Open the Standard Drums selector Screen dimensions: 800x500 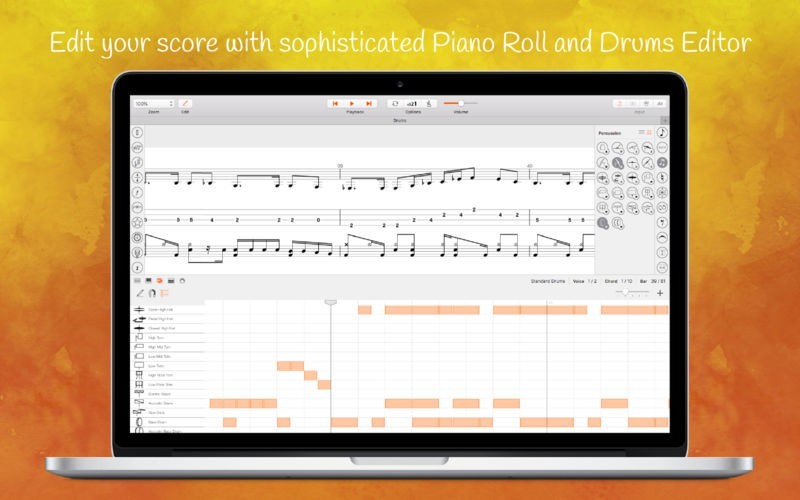pyautogui.click(x=548, y=281)
